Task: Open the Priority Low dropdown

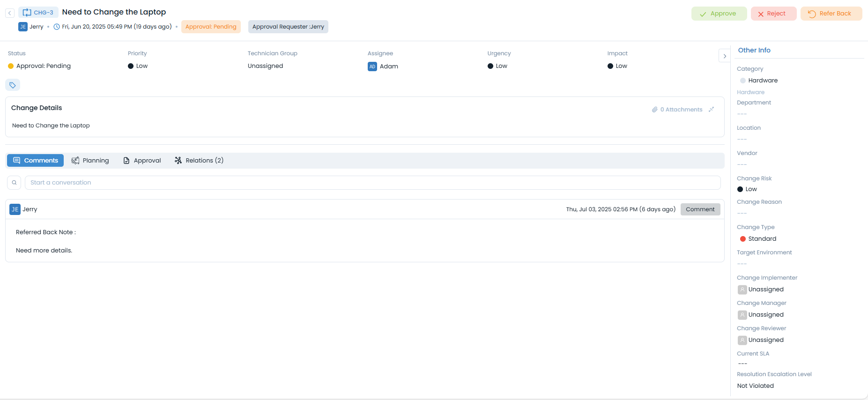Action: point(138,66)
